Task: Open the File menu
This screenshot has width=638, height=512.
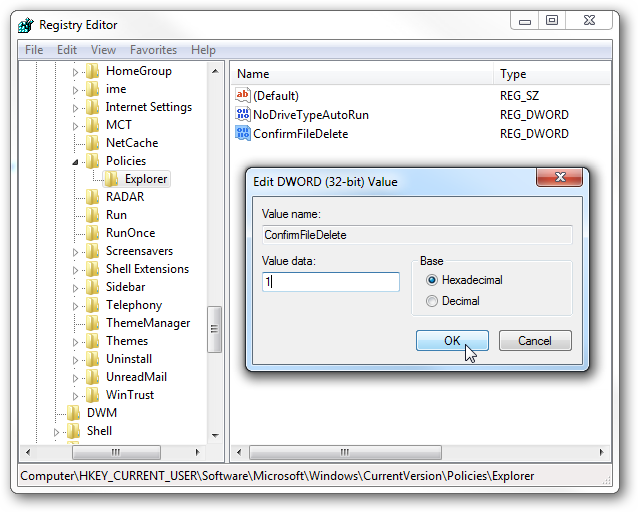Action: coord(34,50)
